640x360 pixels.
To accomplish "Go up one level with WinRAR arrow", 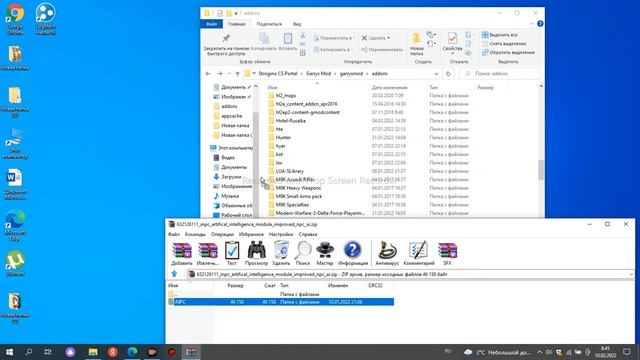I will (174, 274).
